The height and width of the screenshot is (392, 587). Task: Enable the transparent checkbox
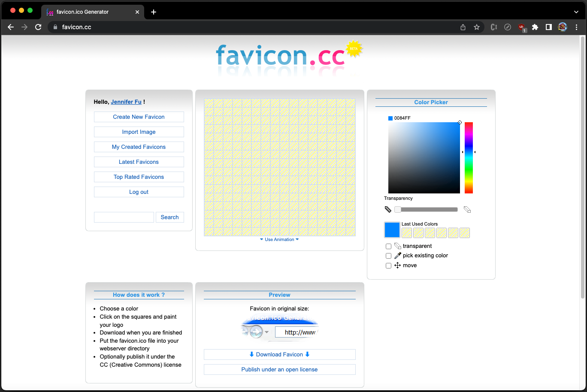coord(388,246)
